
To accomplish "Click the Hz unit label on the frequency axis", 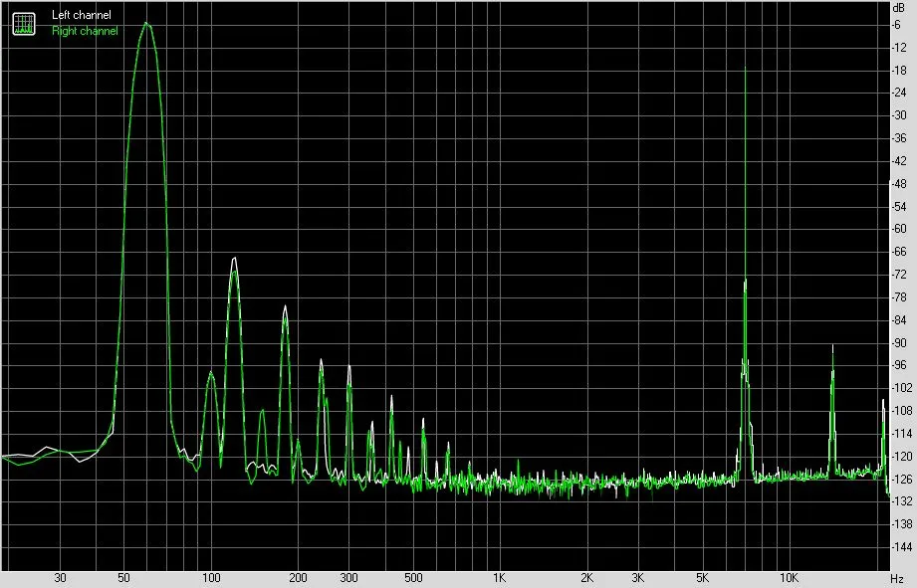I will pyautogui.click(x=898, y=579).
